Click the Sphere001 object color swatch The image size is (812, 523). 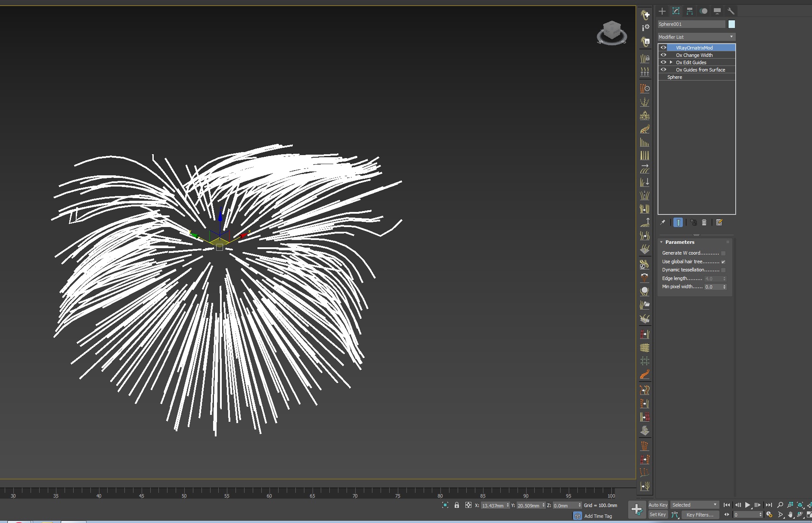(731, 24)
